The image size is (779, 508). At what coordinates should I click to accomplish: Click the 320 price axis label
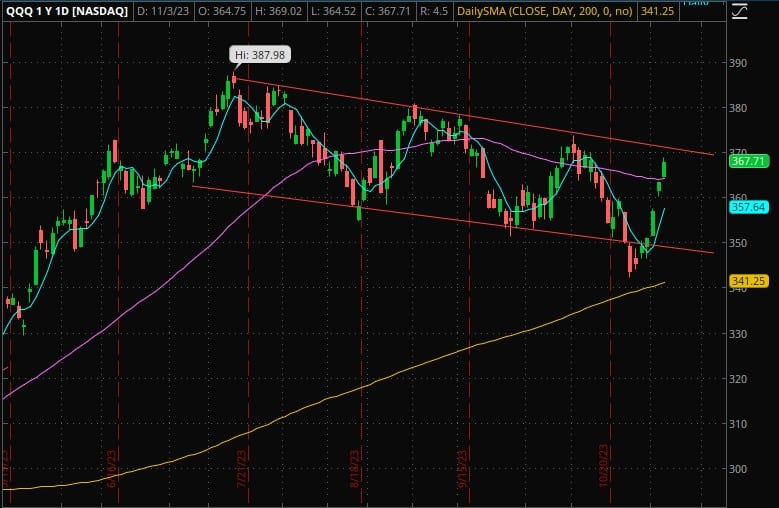(737, 378)
